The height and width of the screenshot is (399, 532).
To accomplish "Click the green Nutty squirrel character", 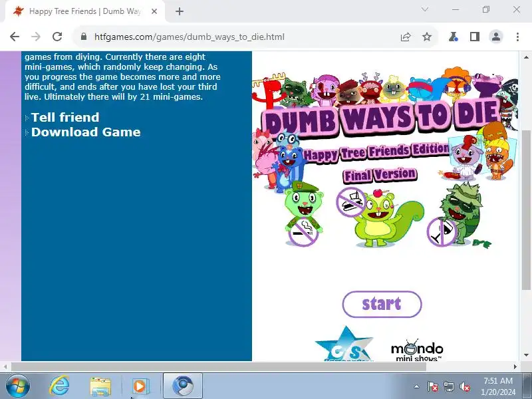I will pyautogui.click(x=390, y=219).
